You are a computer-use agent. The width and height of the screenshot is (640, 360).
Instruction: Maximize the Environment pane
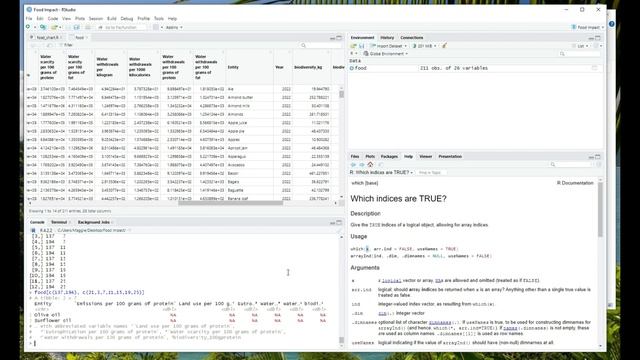click(x=598, y=38)
